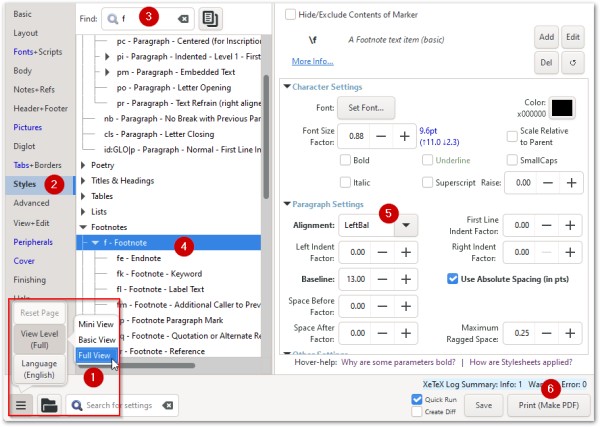Open the Cover tab

coord(24,261)
